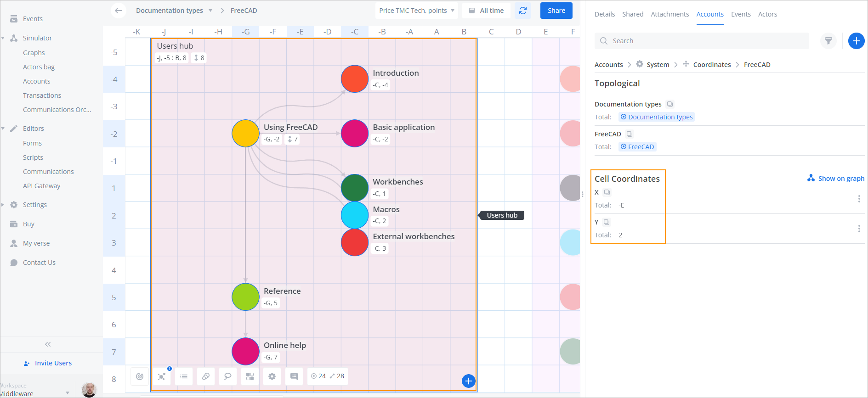Open the accounts filter
Screen dimensions: 868x398
(x=828, y=41)
